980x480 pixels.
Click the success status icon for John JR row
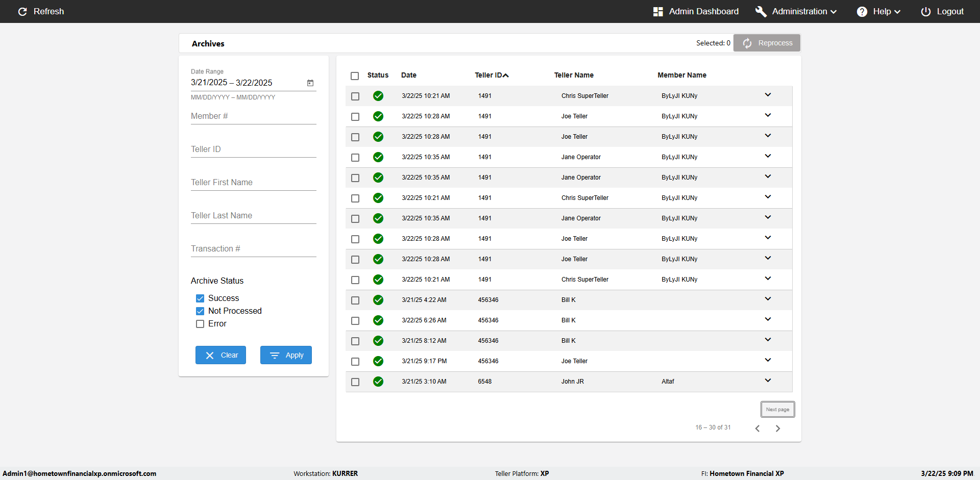(x=378, y=382)
